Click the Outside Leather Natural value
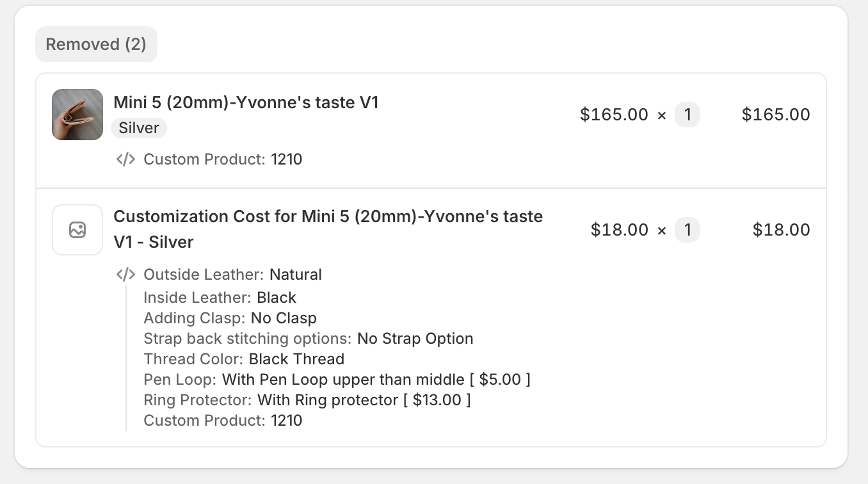 point(295,275)
